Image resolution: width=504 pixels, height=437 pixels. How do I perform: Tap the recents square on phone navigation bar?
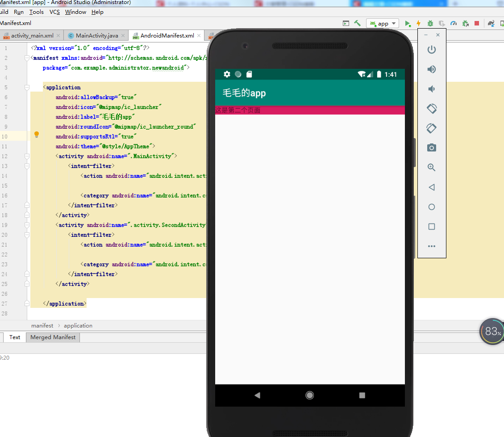[x=362, y=395]
